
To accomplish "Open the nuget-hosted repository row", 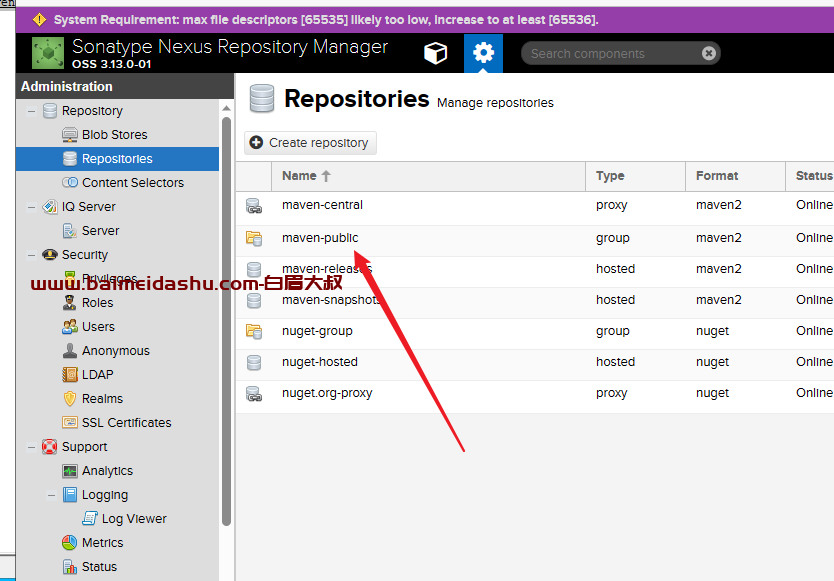I will click(x=535, y=362).
